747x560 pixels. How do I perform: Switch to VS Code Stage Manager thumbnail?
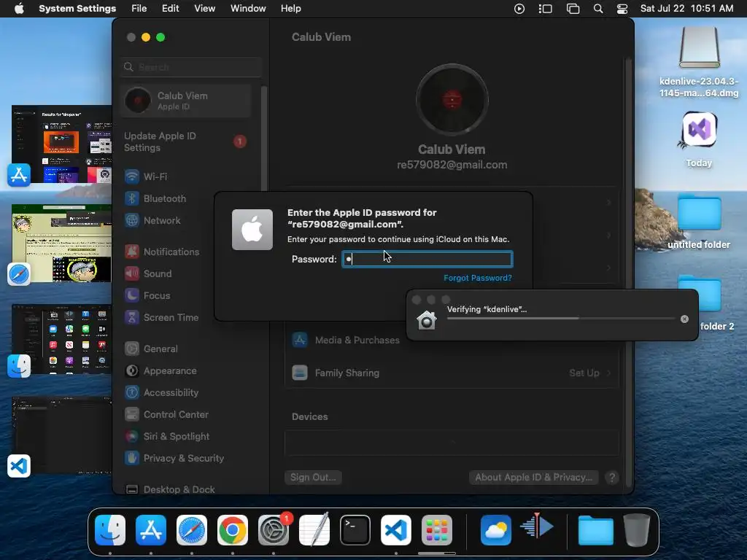pos(61,435)
